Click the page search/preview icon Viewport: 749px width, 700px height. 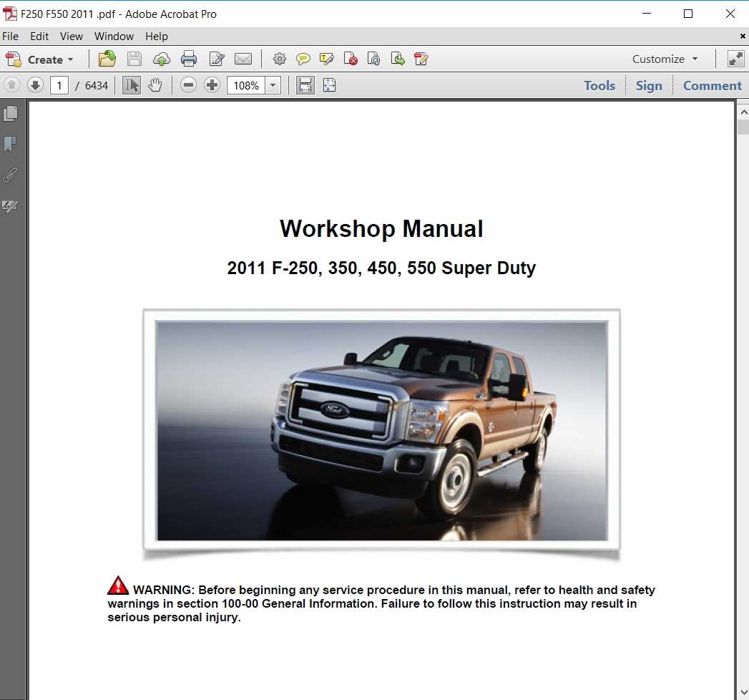click(x=374, y=59)
